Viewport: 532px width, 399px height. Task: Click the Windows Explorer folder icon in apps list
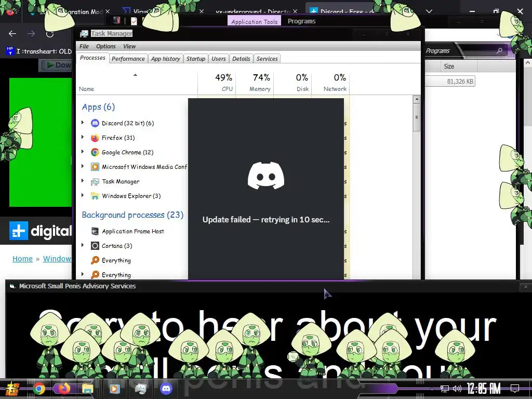point(95,196)
